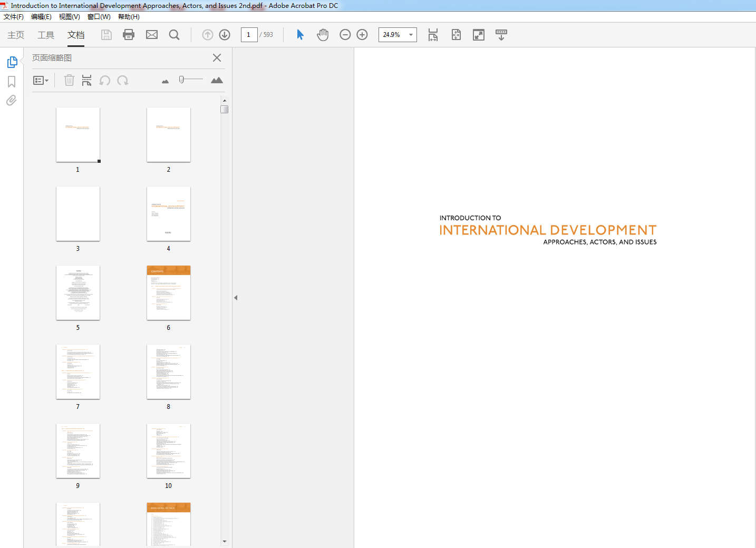
Task: Open zoom percentage dropdown arrow
Action: [411, 35]
